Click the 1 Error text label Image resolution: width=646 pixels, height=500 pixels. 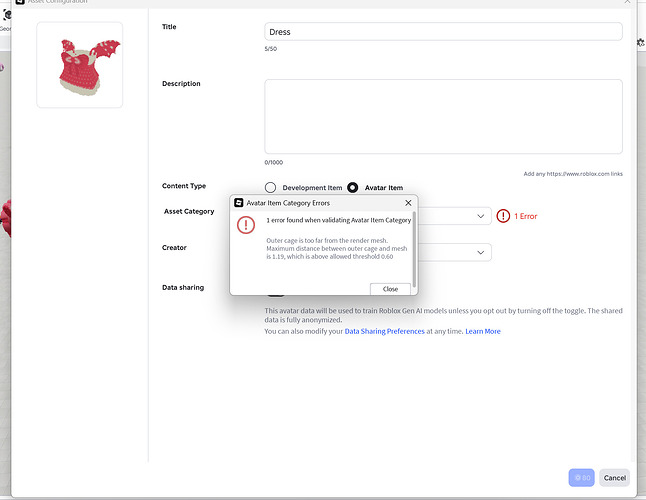point(526,216)
